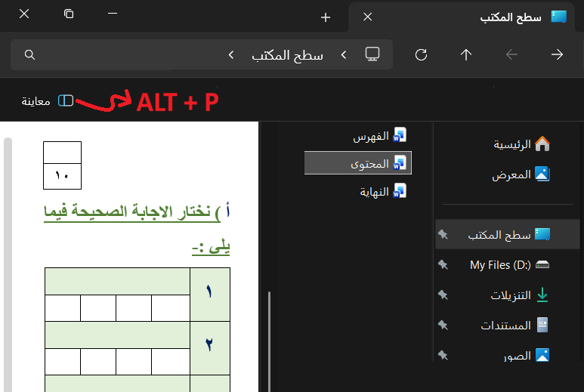The height and width of the screenshot is (392, 584).
Task: Toggle the معاينة preview pane
Action: (x=47, y=100)
